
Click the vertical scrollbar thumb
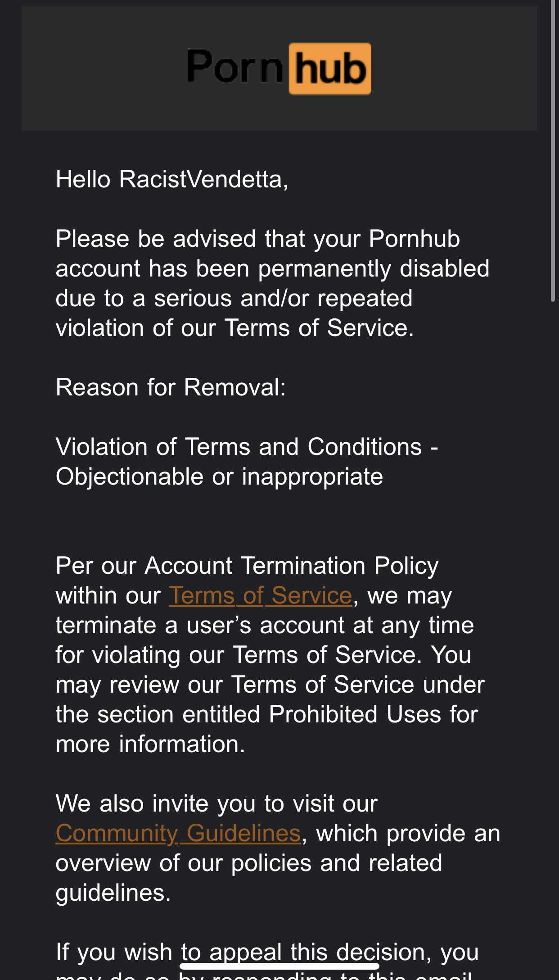pyautogui.click(x=553, y=151)
